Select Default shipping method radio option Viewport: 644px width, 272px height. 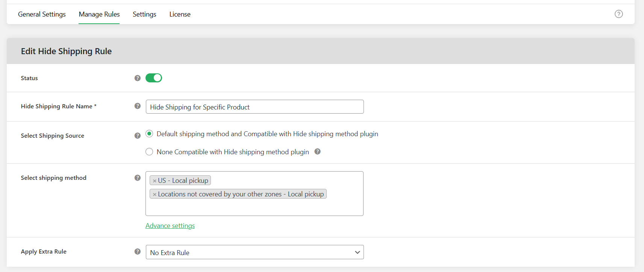(x=149, y=134)
